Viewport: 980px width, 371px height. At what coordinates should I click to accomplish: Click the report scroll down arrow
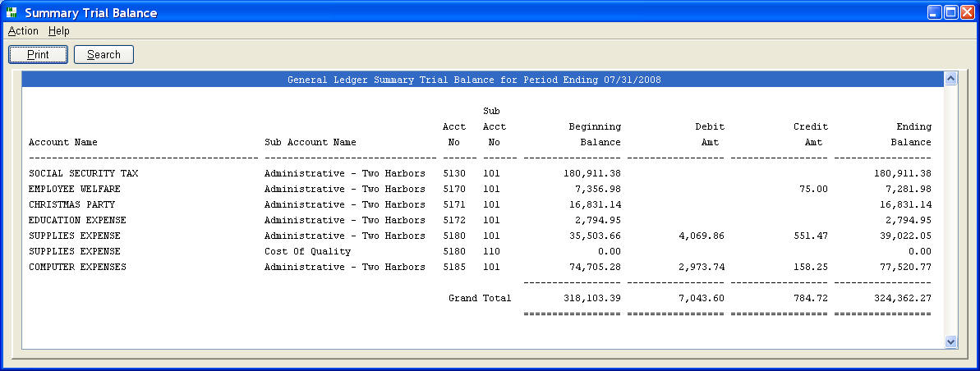pyautogui.click(x=950, y=341)
